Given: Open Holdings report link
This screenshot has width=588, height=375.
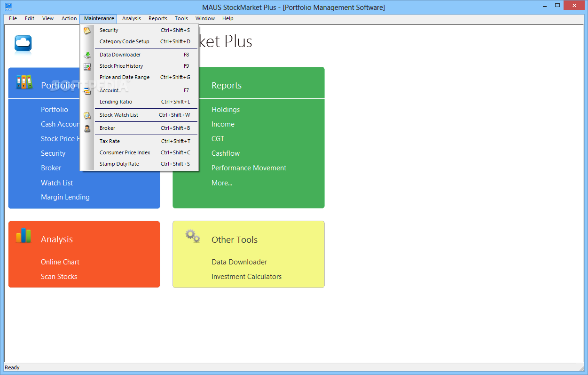Looking at the screenshot, I should [226, 110].
